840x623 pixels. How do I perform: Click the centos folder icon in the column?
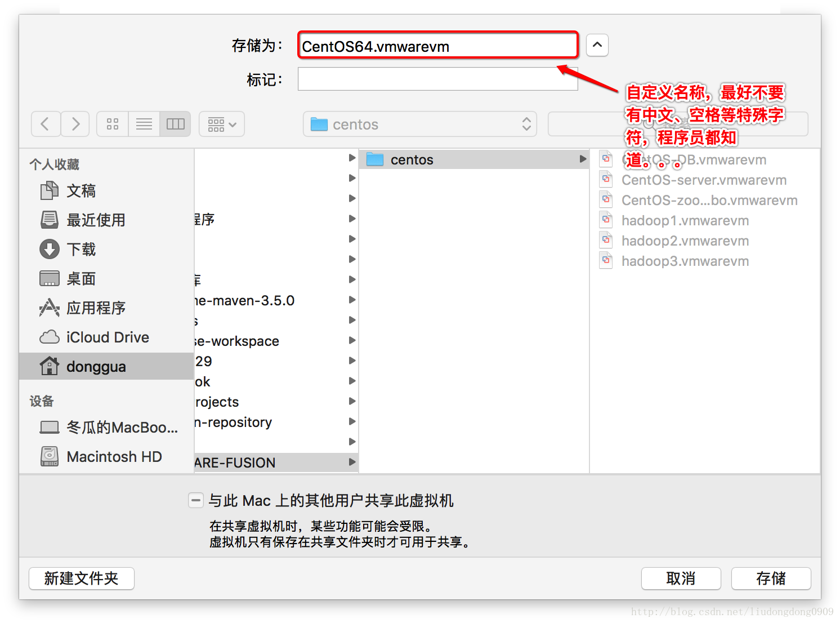coord(375,159)
